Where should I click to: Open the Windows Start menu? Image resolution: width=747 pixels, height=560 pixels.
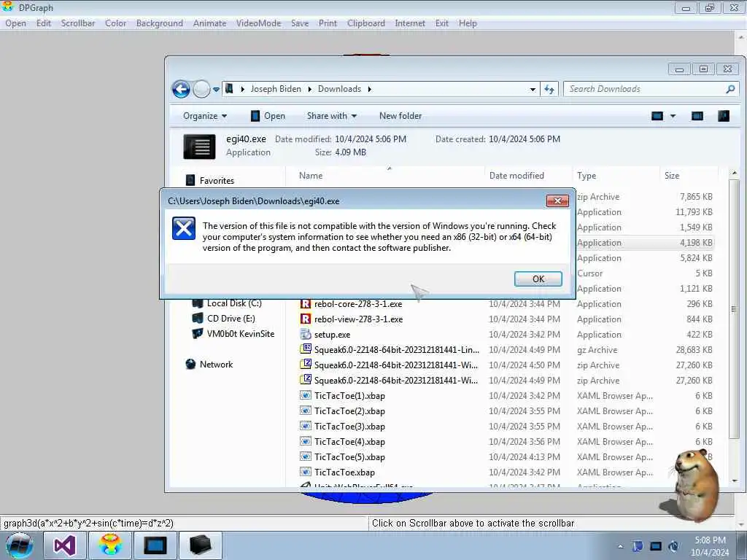[19, 545]
